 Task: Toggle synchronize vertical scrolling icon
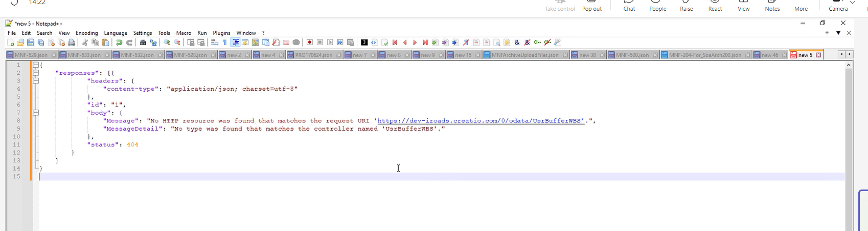tap(191, 43)
